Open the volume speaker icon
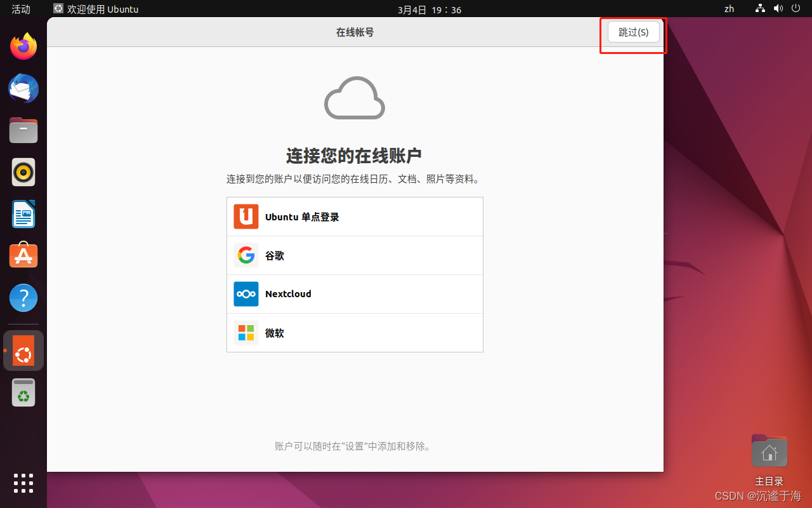The height and width of the screenshot is (508, 812). [778, 9]
